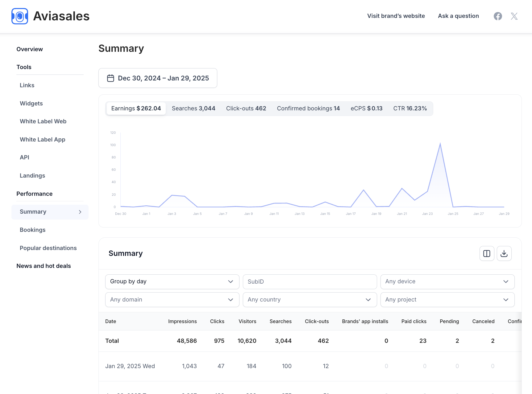This screenshot has height=394, width=532.
Task: Click Jan 29 impressions value 1,043
Action: 189,366
